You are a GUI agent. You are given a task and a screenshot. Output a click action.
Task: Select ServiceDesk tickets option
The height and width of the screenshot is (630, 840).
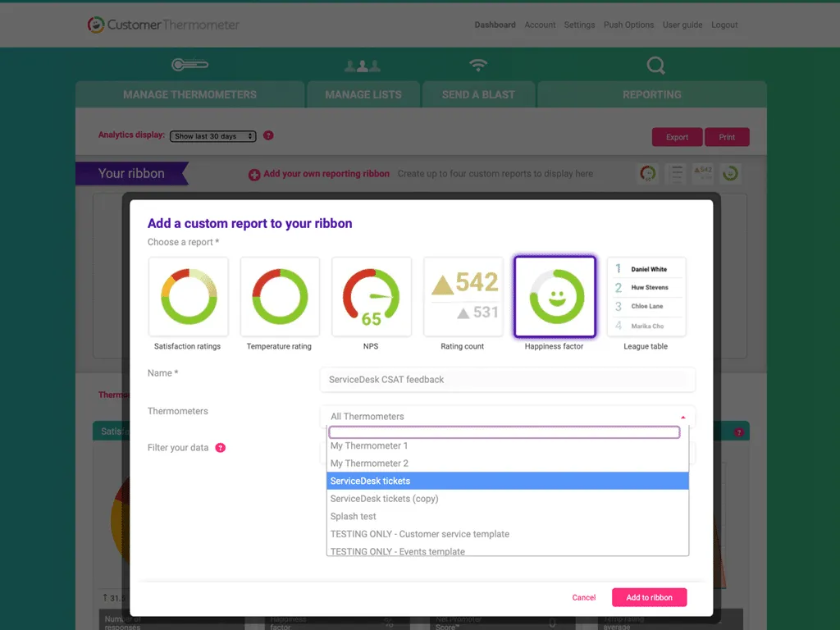click(x=507, y=481)
